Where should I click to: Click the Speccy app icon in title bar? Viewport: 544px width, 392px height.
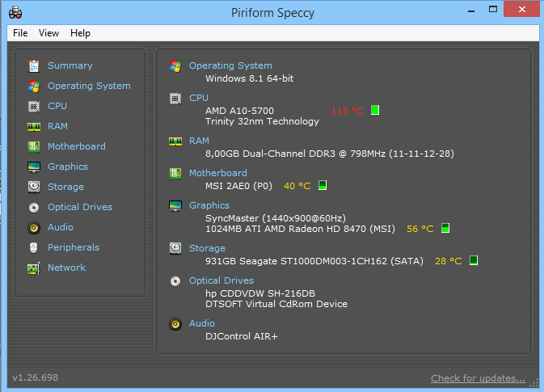click(15, 12)
